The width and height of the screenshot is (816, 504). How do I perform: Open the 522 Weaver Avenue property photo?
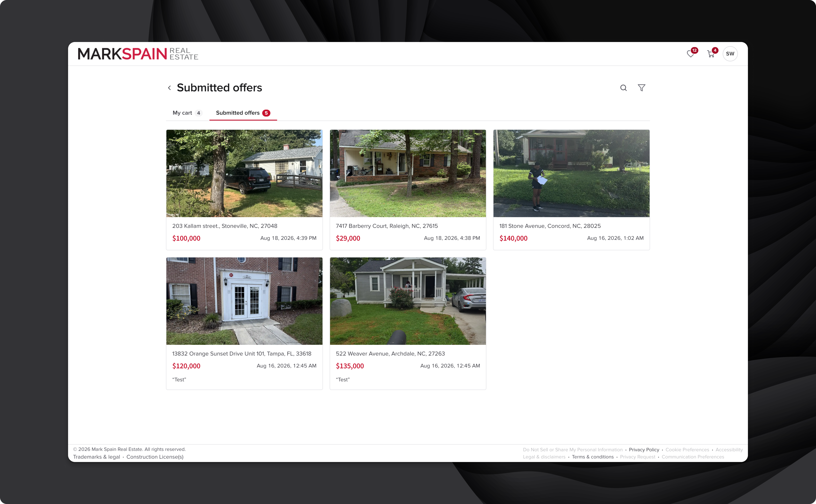[408, 301]
